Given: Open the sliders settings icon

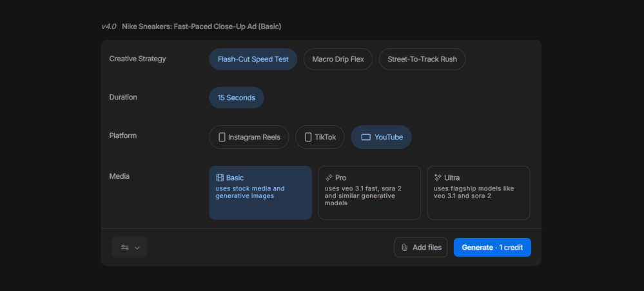Looking at the screenshot, I should pos(124,247).
